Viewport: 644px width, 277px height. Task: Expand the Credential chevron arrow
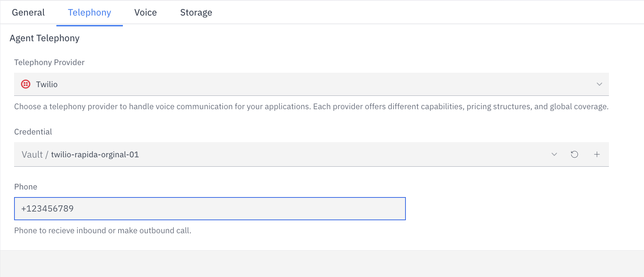click(x=554, y=154)
